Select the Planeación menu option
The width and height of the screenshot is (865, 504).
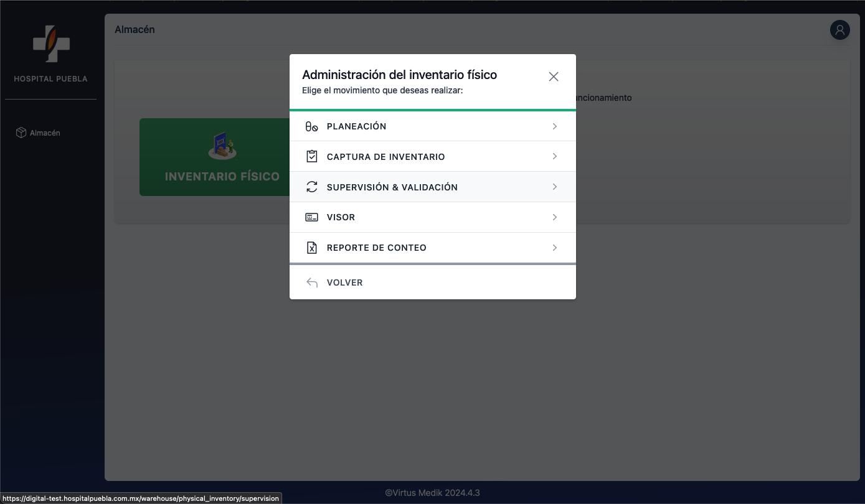click(356, 126)
